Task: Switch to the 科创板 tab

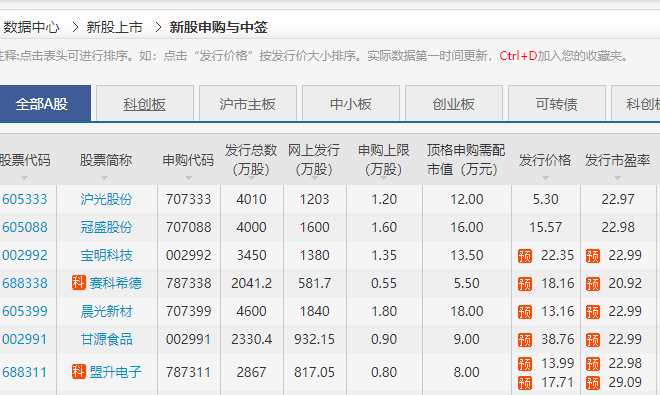Action: pos(144,104)
